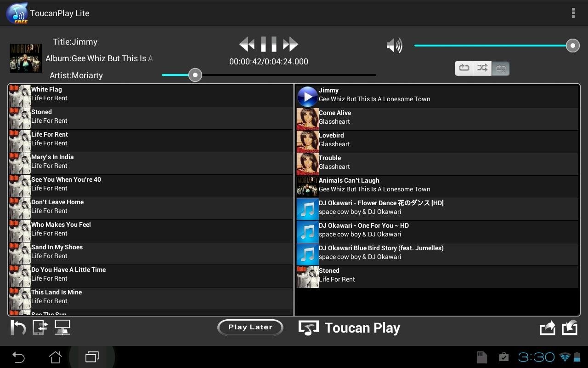Select Come Alive in the queue
Viewport: 588px width, 368px height.
coord(437,119)
